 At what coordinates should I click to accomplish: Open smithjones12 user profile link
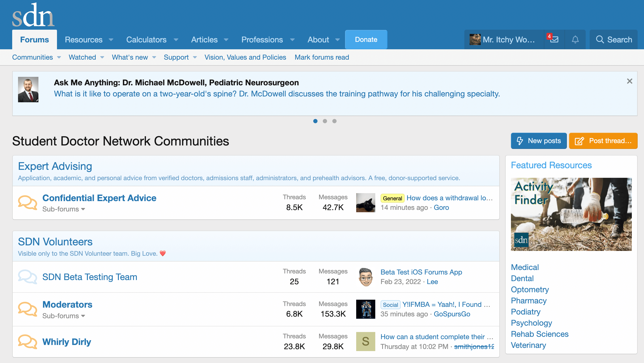[474, 347]
